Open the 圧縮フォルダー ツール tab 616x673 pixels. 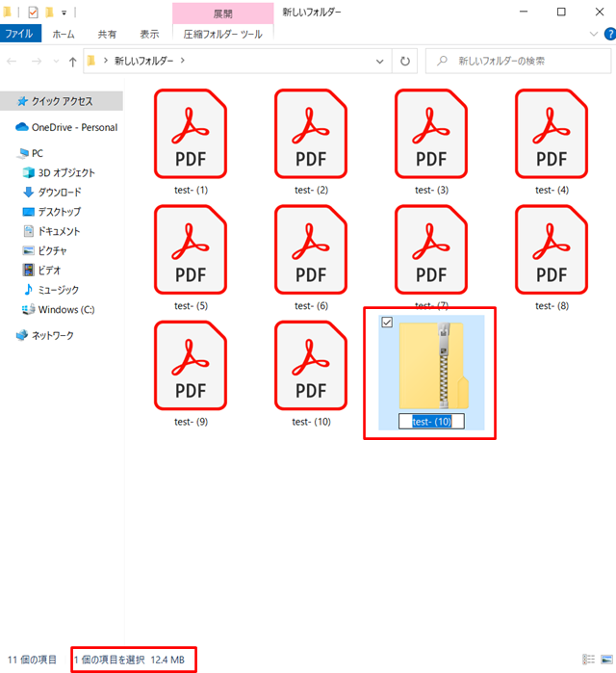(x=223, y=34)
